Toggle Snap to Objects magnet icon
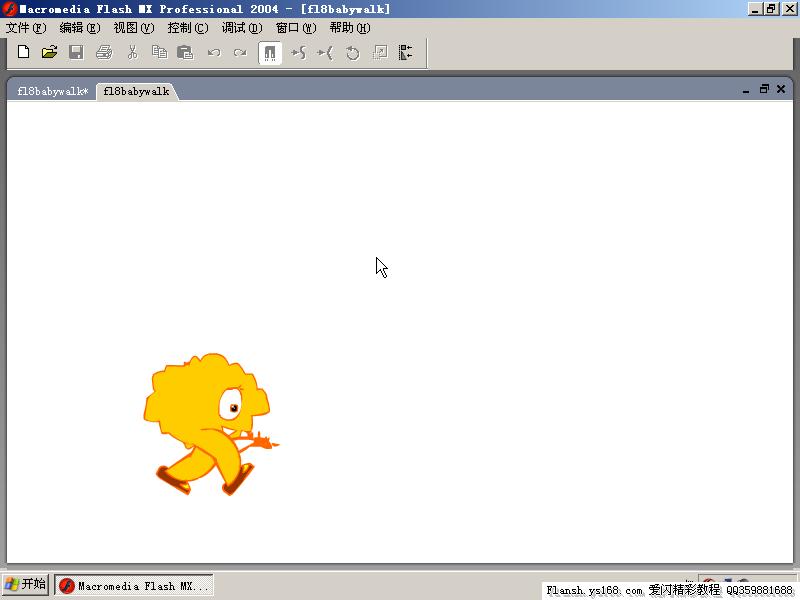 pos(270,53)
